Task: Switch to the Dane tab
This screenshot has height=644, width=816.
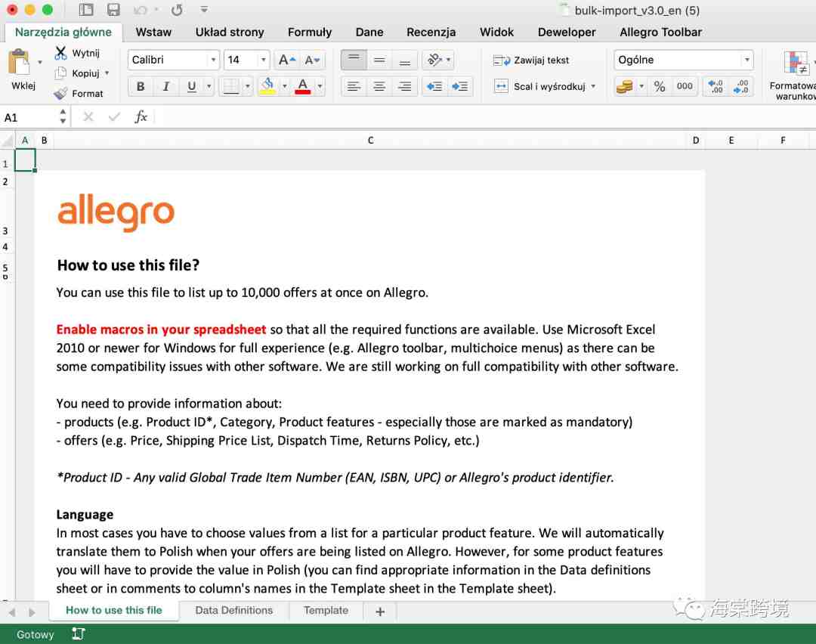Action: [369, 33]
